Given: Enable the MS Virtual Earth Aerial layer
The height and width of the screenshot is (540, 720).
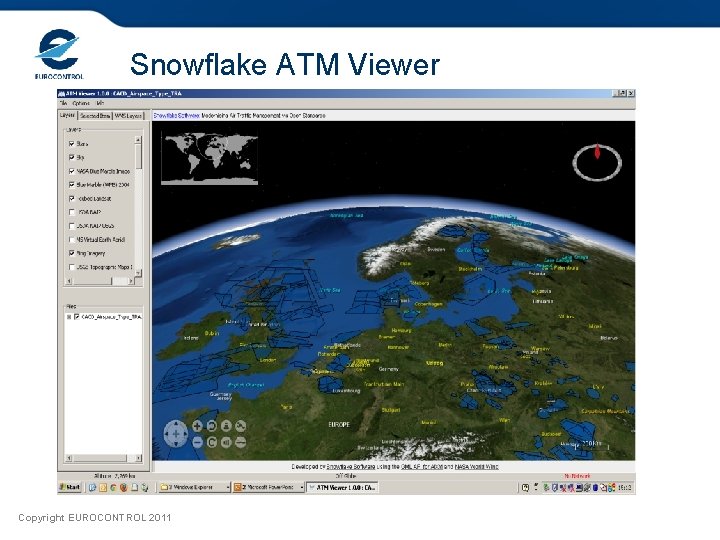Looking at the screenshot, I should pyautogui.click(x=72, y=240).
